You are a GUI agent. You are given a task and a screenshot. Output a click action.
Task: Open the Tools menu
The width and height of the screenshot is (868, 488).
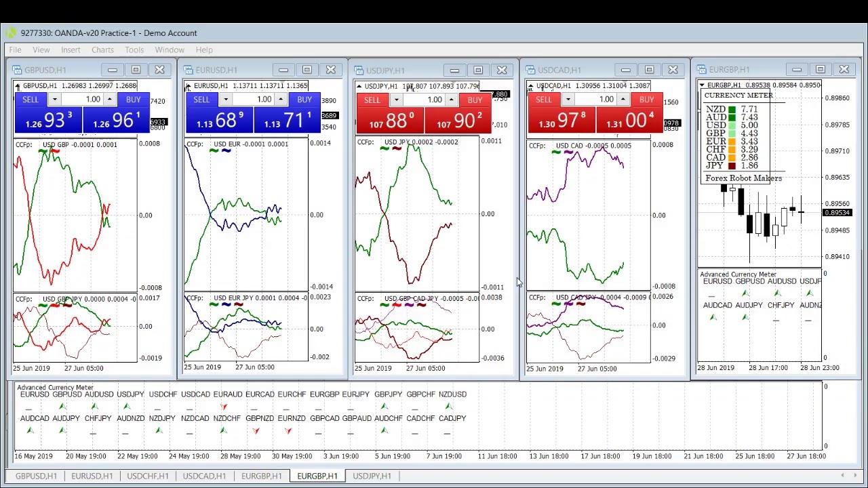[x=134, y=49]
